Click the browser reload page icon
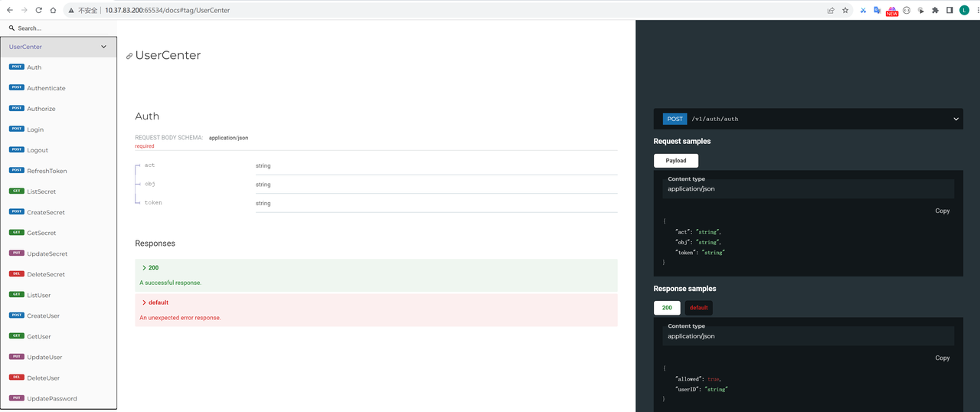Screen dimensions: 980x412 pos(38,11)
